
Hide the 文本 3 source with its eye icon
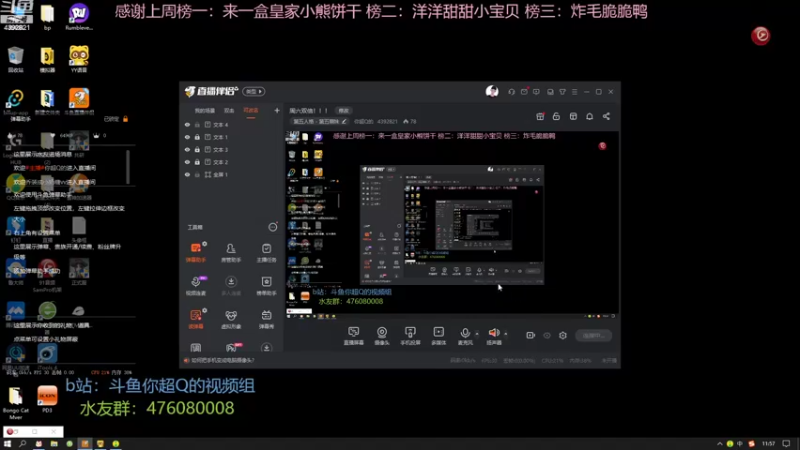pos(187,149)
